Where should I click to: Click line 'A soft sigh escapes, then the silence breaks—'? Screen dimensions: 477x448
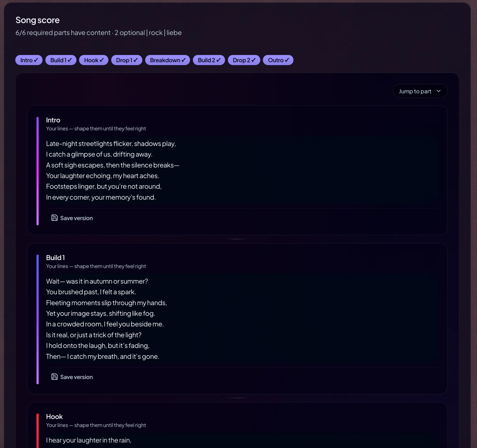[x=113, y=165]
